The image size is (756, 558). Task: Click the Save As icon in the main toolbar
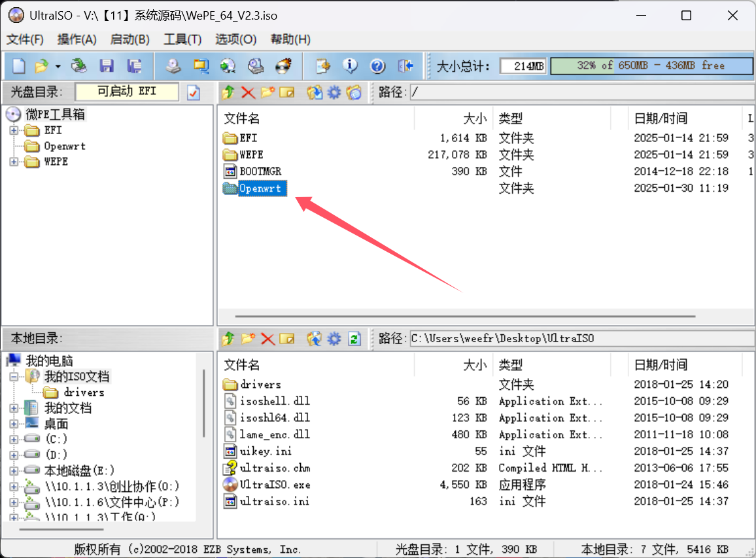[134, 65]
